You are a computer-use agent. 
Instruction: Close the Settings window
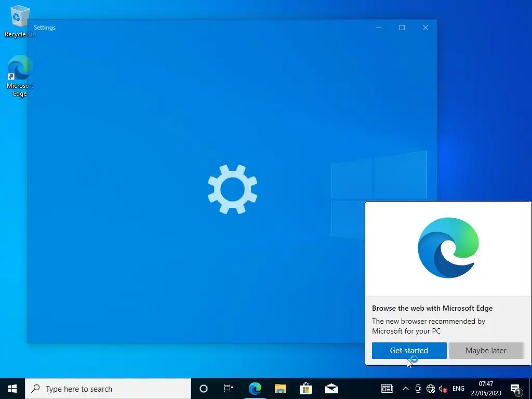pos(425,28)
